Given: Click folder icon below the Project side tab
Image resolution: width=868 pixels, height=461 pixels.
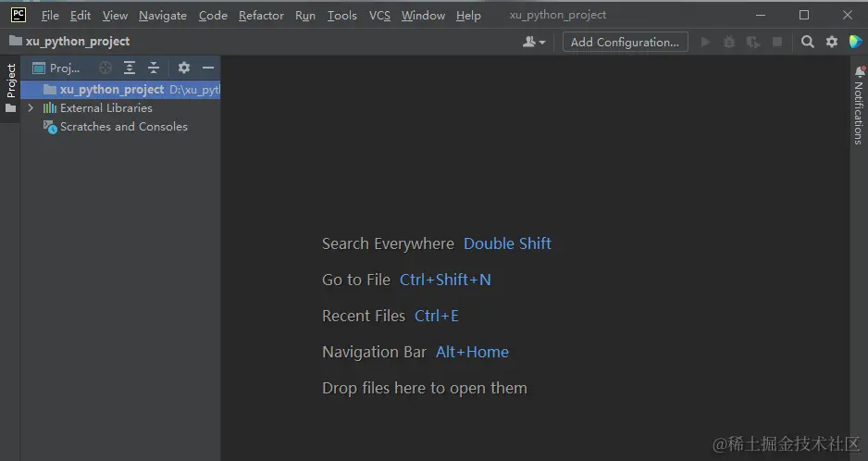Looking at the screenshot, I should pos(10,108).
